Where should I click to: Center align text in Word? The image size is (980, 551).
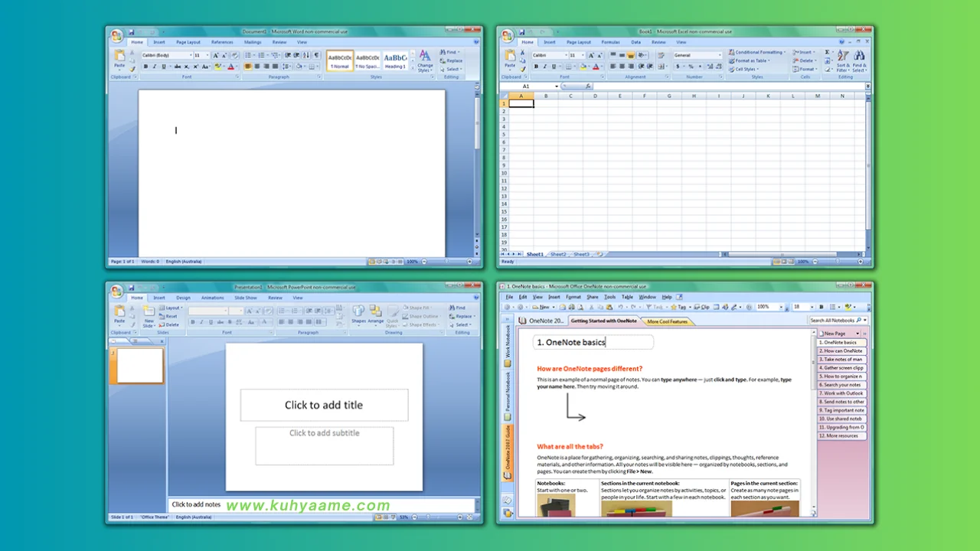click(257, 67)
